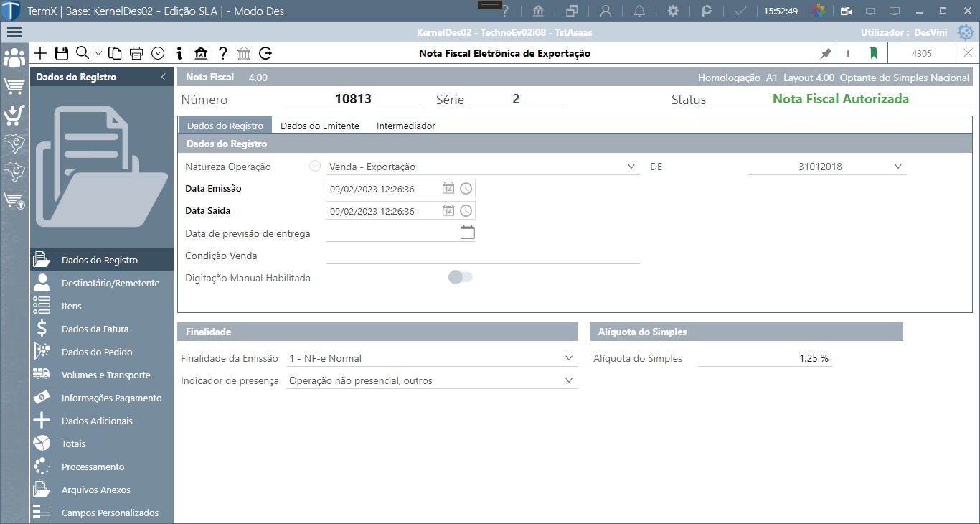Open the Itens section
The width and height of the screenshot is (980, 524).
point(102,306)
